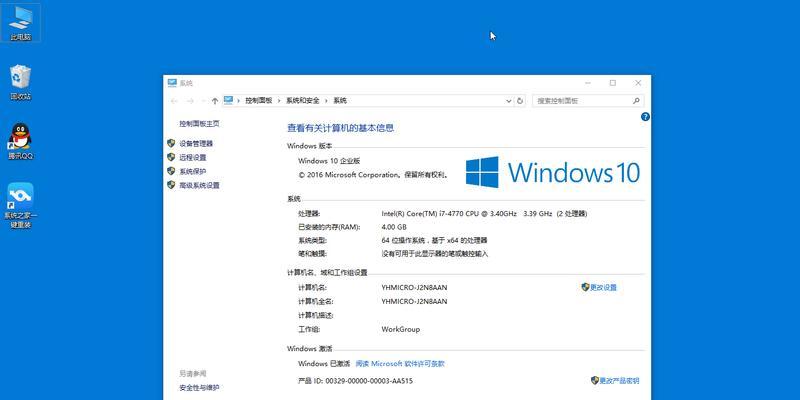Click the shield icon beside 系统保护
The height and width of the screenshot is (400, 800).
tap(171, 171)
